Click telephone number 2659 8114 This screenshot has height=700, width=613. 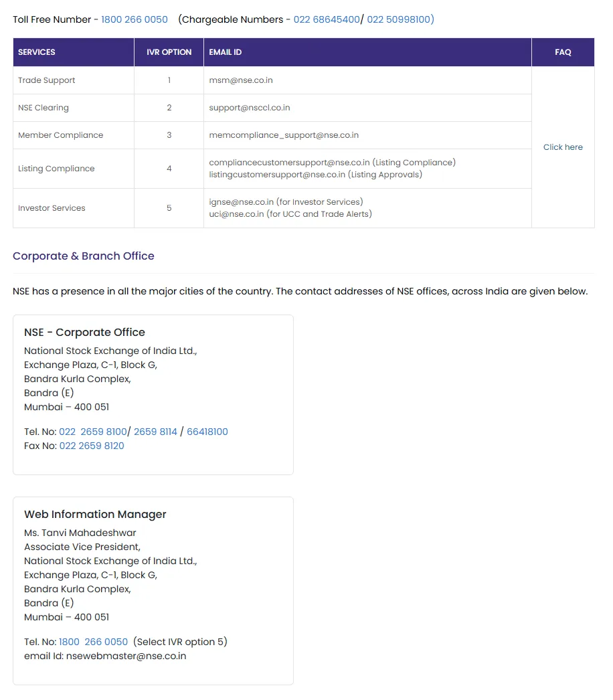tap(155, 432)
